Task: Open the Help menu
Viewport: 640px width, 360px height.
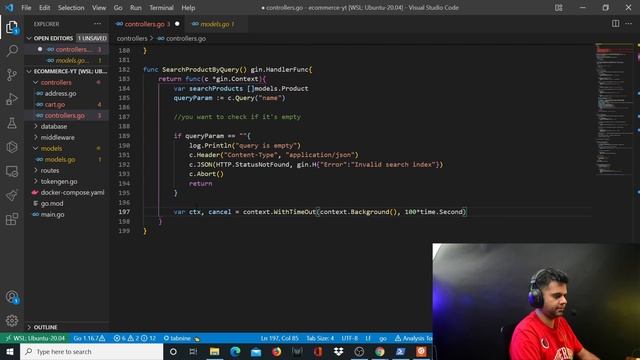Action: point(188,8)
